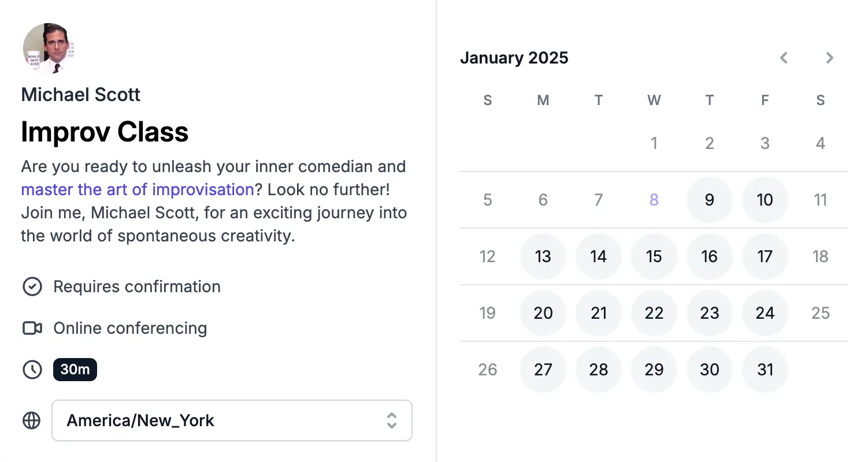This screenshot has width=868, height=462.
Task: Select January 9 on the calendar
Action: point(709,200)
